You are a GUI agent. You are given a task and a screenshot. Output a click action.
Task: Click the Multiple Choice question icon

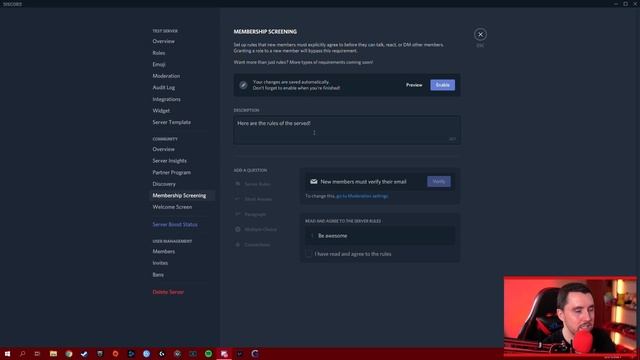click(238, 229)
